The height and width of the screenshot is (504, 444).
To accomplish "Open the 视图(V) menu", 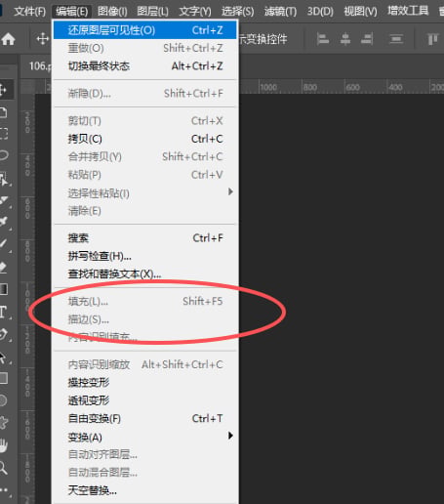I will pyautogui.click(x=360, y=12).
